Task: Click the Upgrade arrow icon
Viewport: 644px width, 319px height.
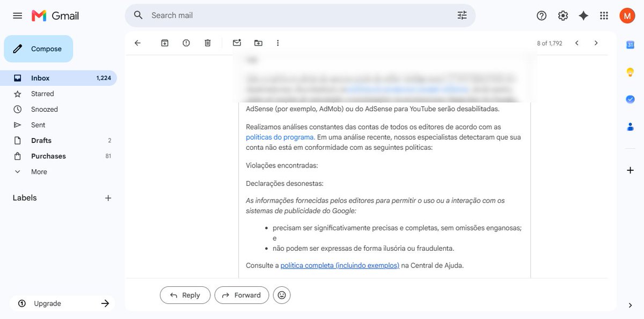Action: pos(105,303)
